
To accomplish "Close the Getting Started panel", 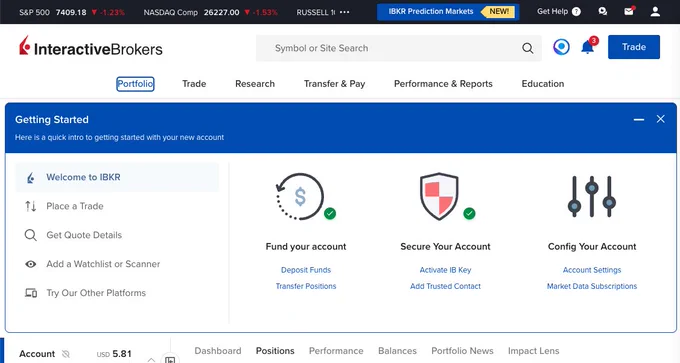I will pyautogui.click(x=660, y=119).
